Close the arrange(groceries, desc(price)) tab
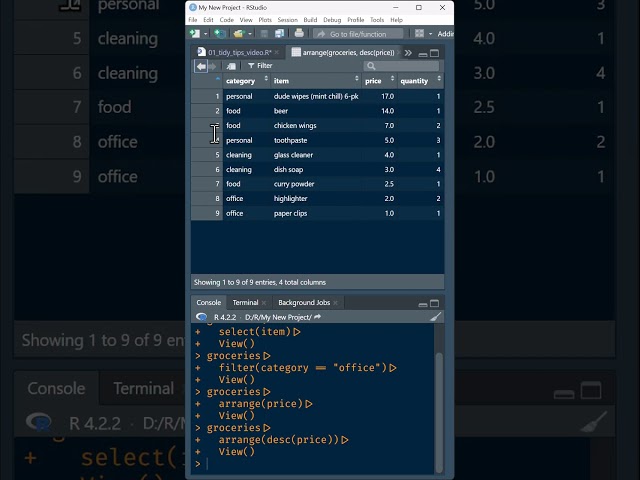This screenshot has height=480, width=640. (398, 52)
